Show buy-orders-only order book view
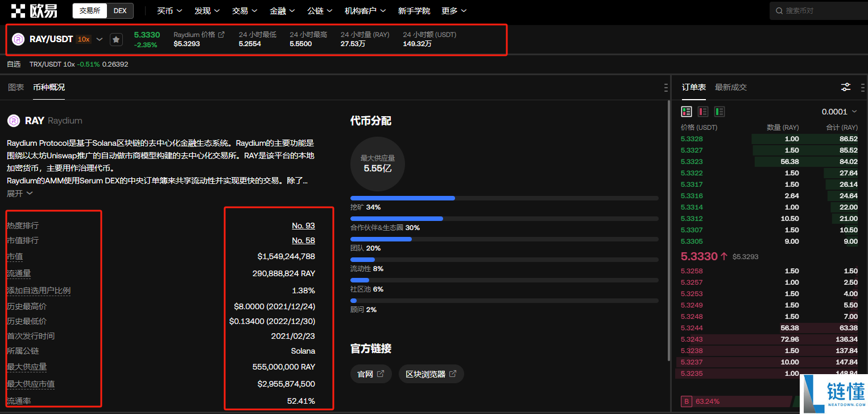Image resolution: width=868 pixels, height=414 pixels. point(720,112)
